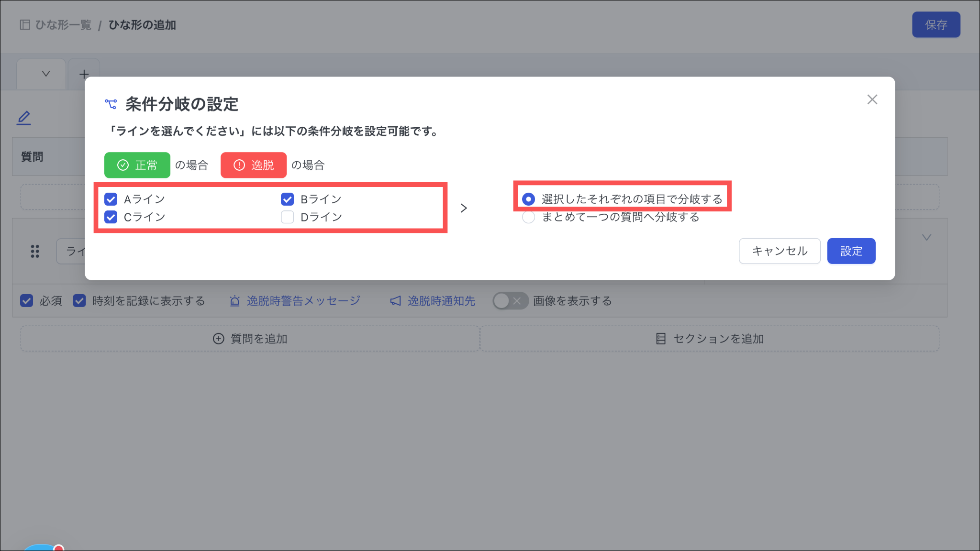Click the branch icon beside 条件分岐の設定
The width and height of the screenshot is (980, 551).
point(111,104)
